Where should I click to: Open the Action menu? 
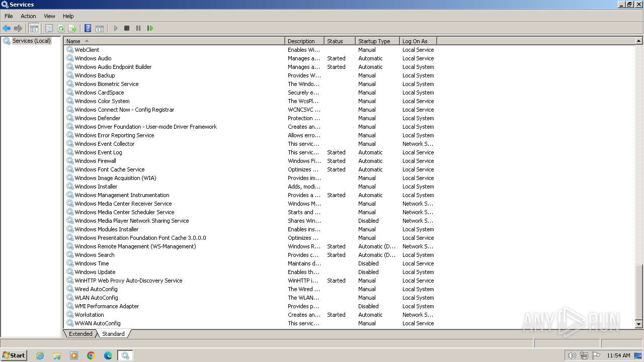28,16
